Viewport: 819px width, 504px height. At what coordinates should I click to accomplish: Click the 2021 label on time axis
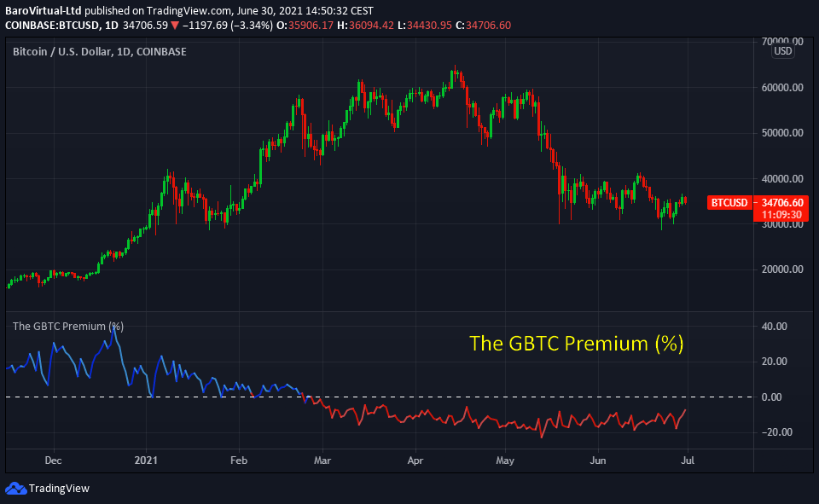[146, 461]
